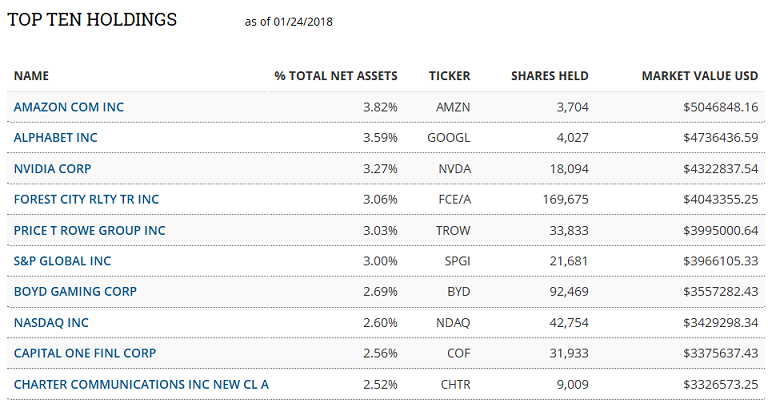Select the 3.03% net assets value
Screen dimensions: 772x412
tap(380, 230)
